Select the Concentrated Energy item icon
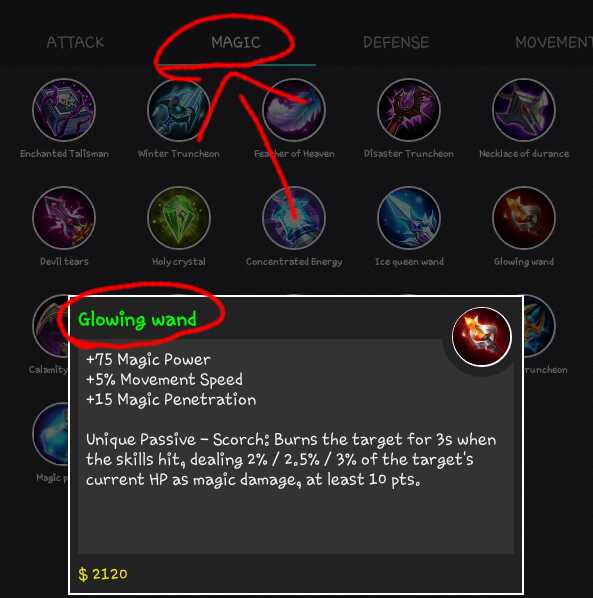The width and height of the screenshot is (593, 598). point(294,218)
